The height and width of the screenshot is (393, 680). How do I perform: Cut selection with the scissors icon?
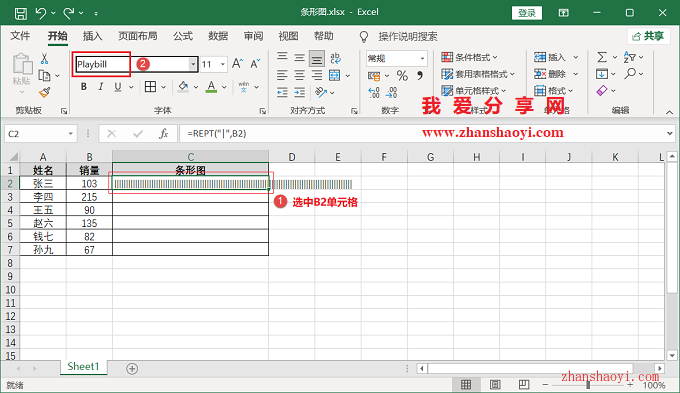tap(44, 59)
